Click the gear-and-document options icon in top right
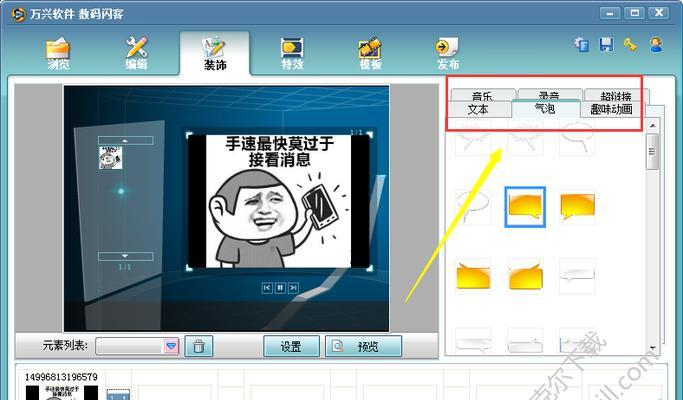 point(582,44)
